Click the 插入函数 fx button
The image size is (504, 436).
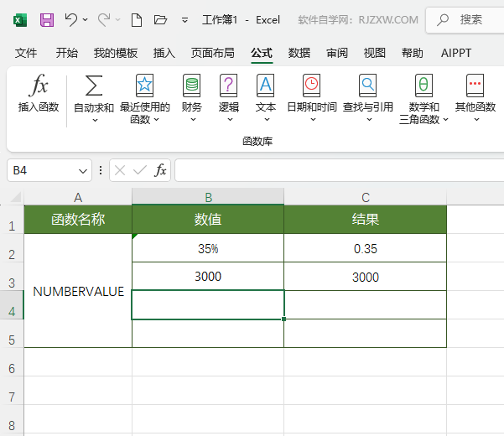[39, 93]
